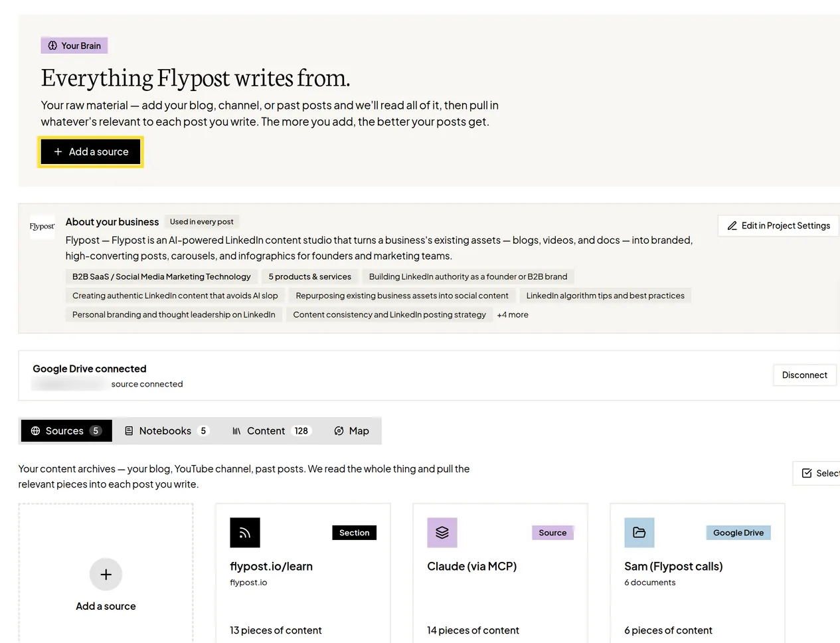Screen dimensions: 840x643
Task: Click the Content count badge 128
Action: [301, 431]
